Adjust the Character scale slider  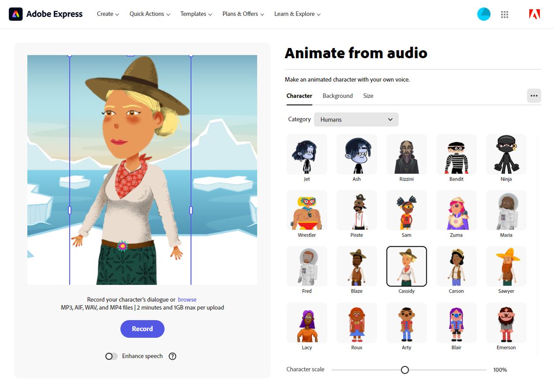coord(405,370)
